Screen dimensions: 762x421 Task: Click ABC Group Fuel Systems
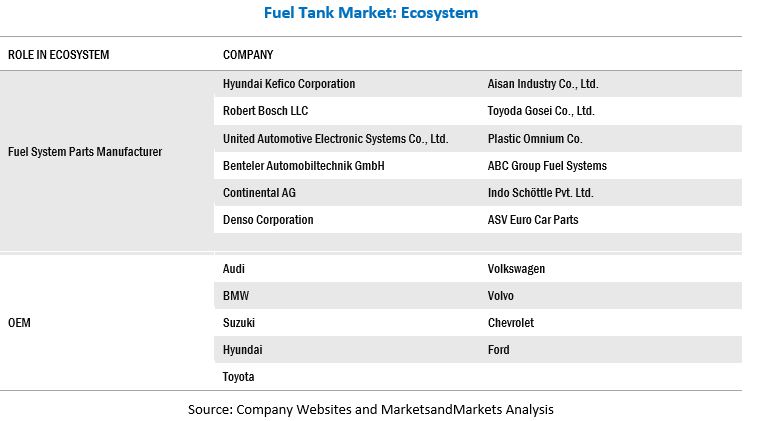547,166
